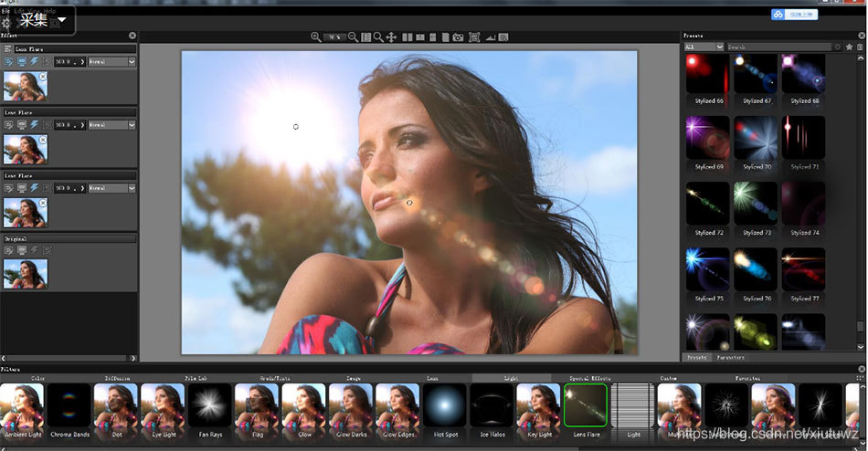The image size is (868, 451).
Task: Click the grid icon at Filters panel right edge
Action: point(860,378)
